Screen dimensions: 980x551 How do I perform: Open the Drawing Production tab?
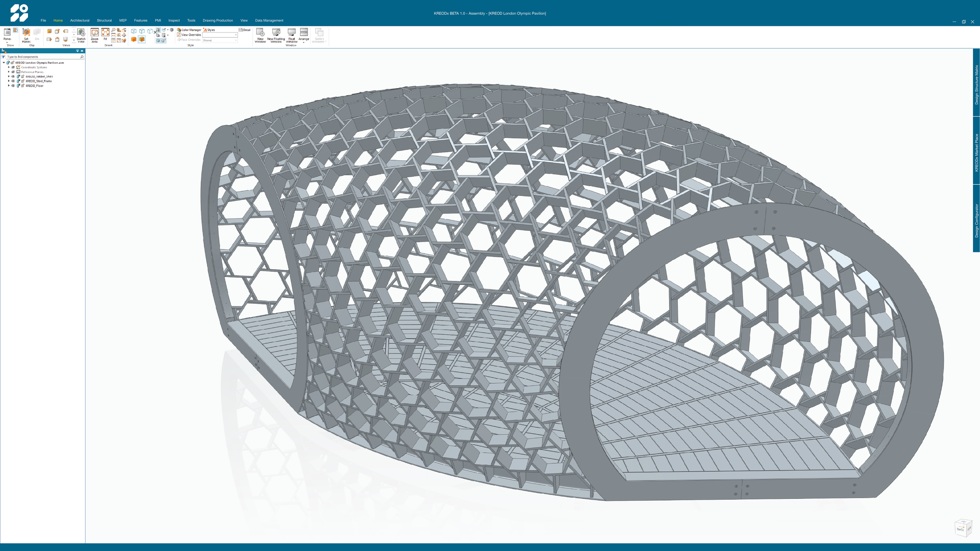(218, 20)
